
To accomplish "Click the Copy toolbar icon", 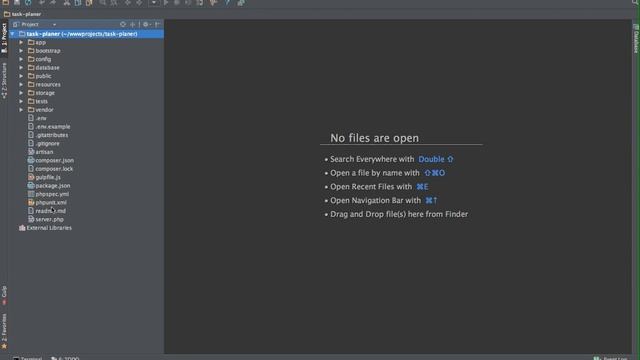I will point(78,3).
